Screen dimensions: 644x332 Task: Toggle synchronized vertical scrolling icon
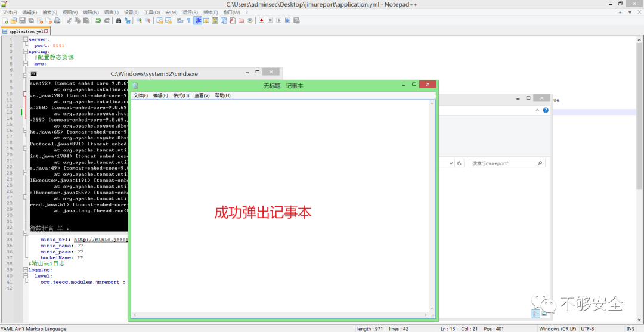point(159,20)
